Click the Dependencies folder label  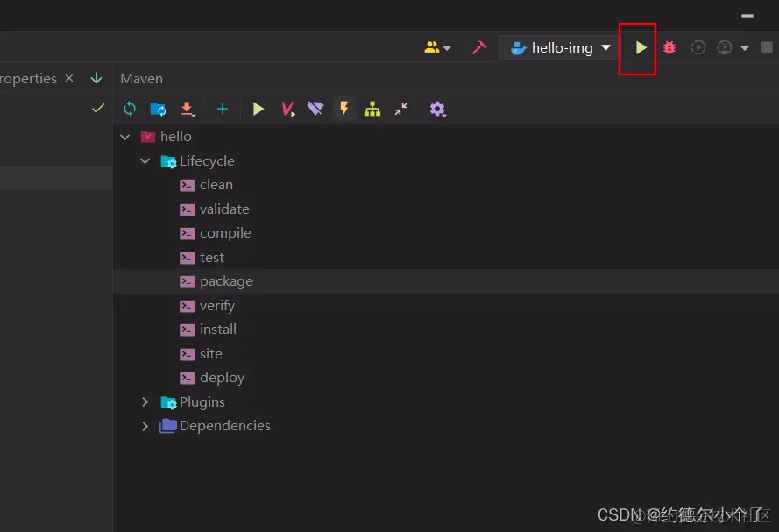pyautogui.click(x=225, y=426)
